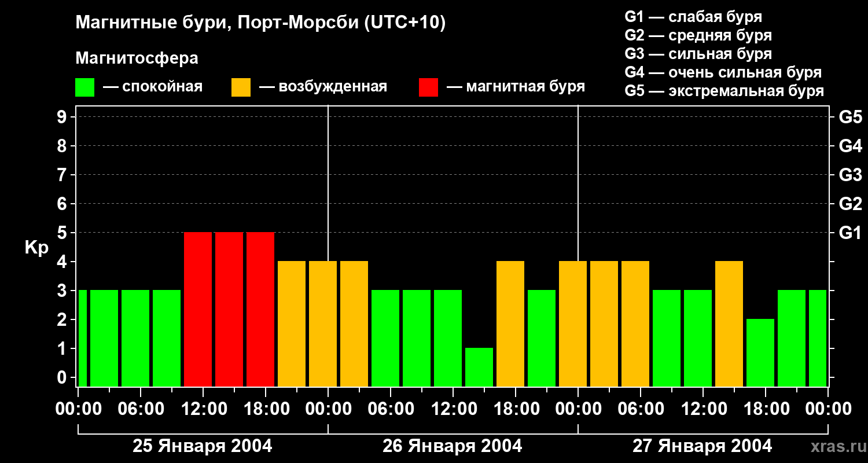Click the 'G2' tick label on the right axis
Image resolution: width=868 pixels, height=463 pixels.
pyautogui.click(x=850, y=204)
